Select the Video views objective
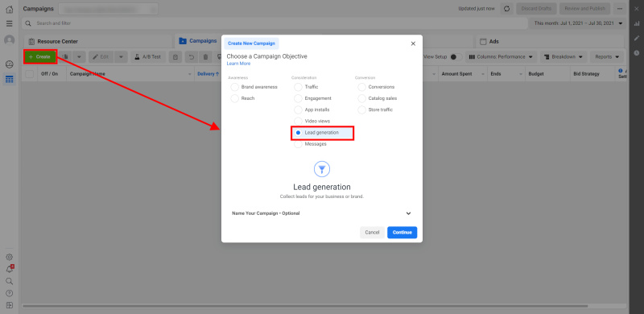This screenshot has width=644, height=314. coord(298,122)
